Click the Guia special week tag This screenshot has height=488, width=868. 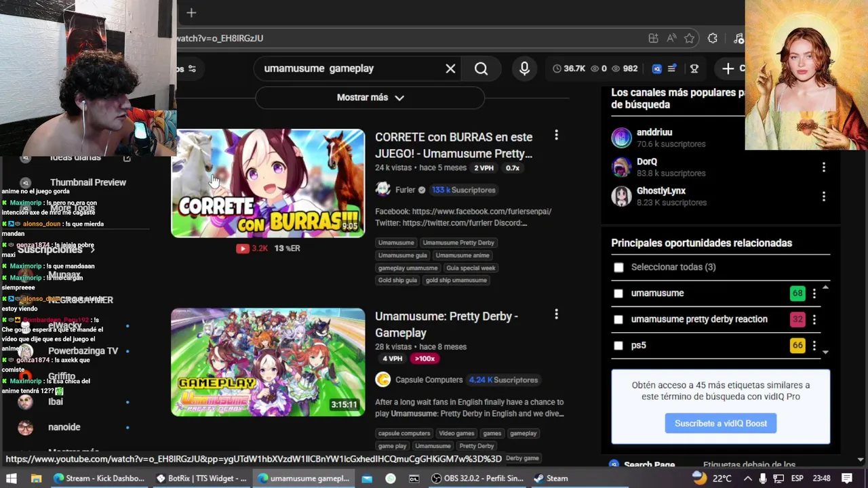pyautogui.click(x=471, y=268)
